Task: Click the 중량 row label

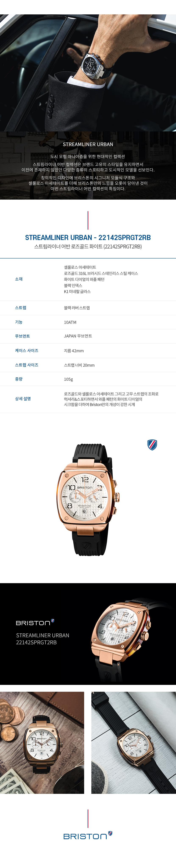Action: [x=19, y=379]
